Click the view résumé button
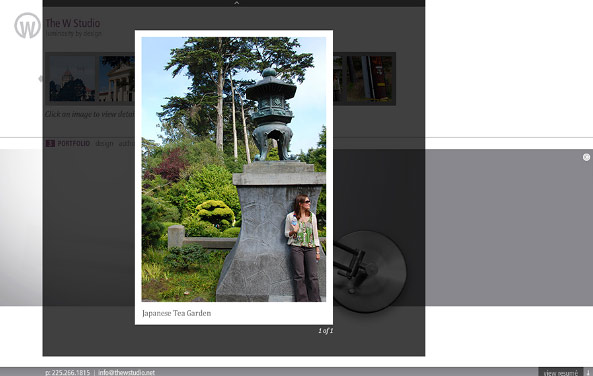The width and height of the screenshot is (593, 376). (x=561, y=373)
